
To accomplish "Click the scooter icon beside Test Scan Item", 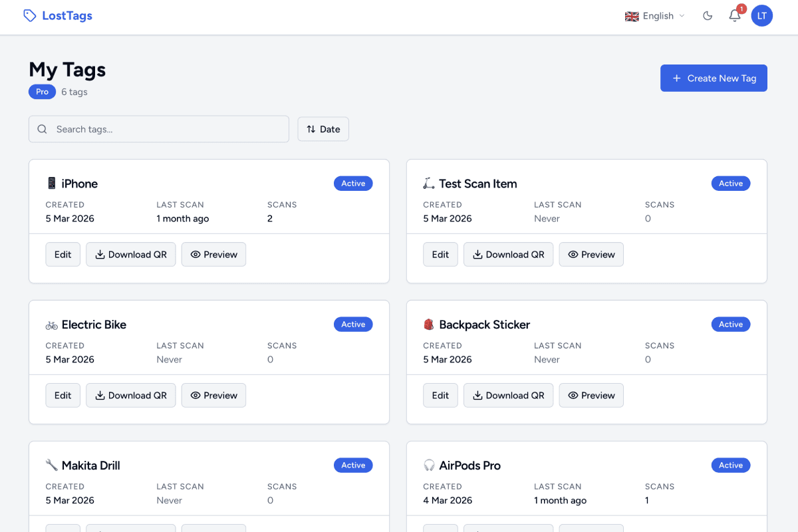I will 429,184.
